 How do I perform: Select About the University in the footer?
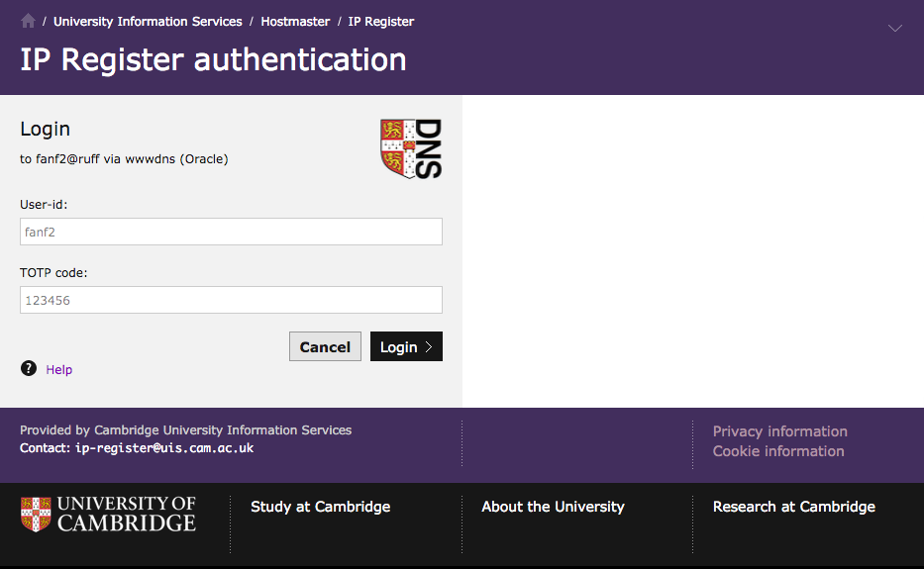553,507
